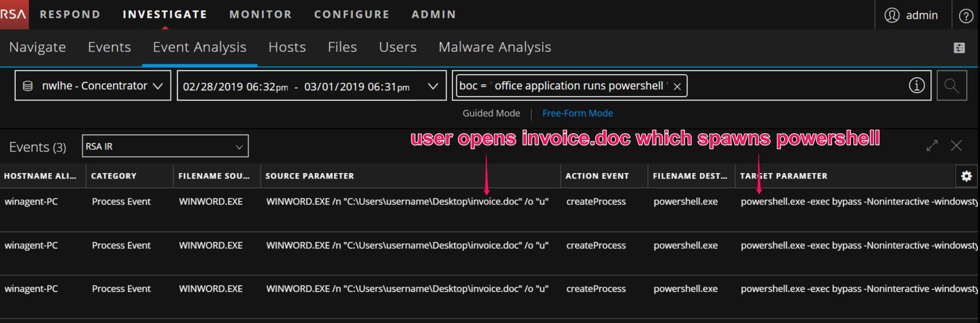Image resolution: width=980 pixels, height=323 pixels.
Task: Open the Malware Analysis tab
Action: (494, 47)
